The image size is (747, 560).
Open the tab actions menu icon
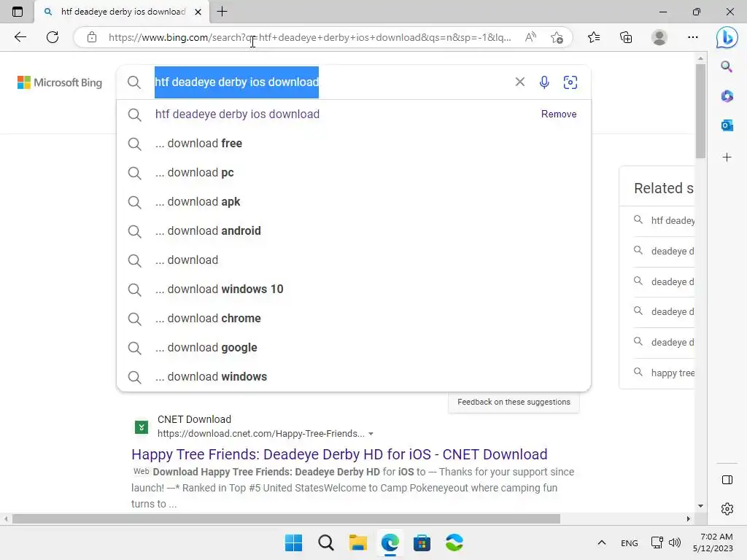(x=18, y=12)
